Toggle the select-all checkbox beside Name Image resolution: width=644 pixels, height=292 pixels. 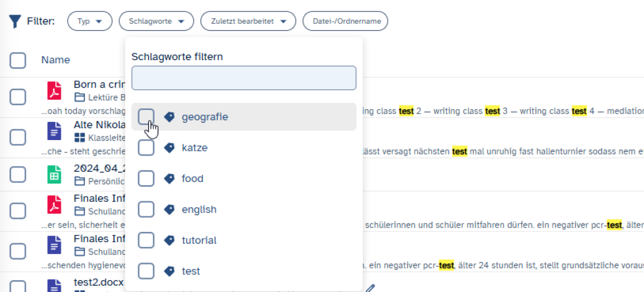coord(18,60)
